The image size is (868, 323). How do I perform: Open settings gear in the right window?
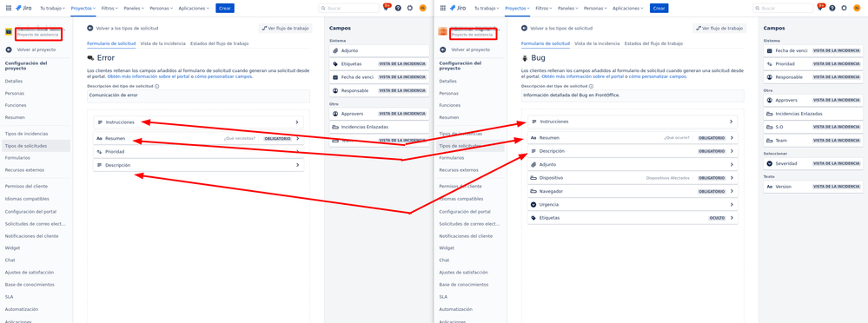point(844,9)
